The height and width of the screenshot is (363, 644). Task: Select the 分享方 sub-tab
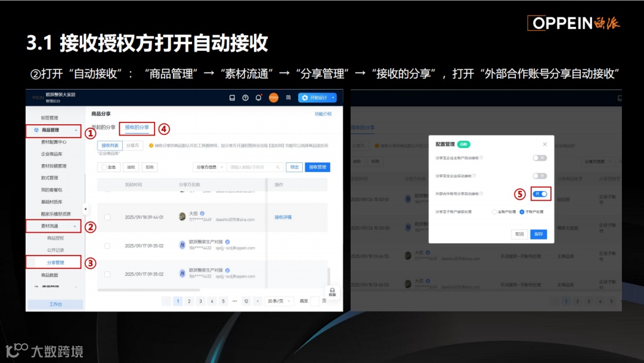[x=132, y=146]
